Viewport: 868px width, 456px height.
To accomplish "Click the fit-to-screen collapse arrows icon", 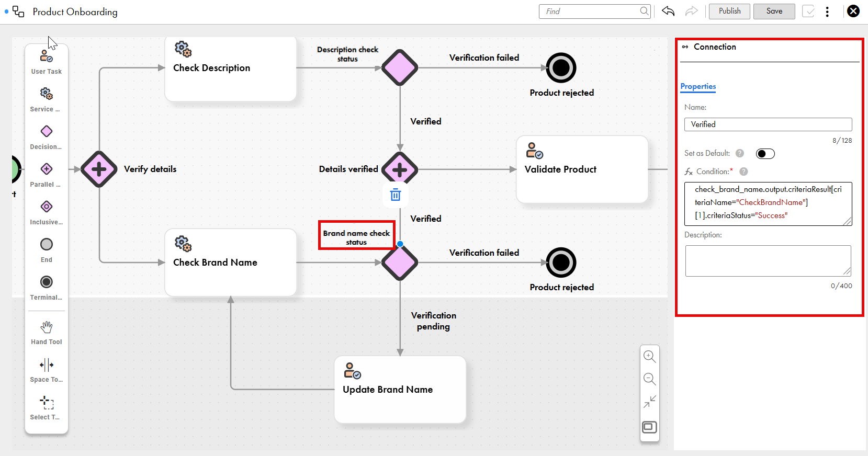I will coord(650,402).
